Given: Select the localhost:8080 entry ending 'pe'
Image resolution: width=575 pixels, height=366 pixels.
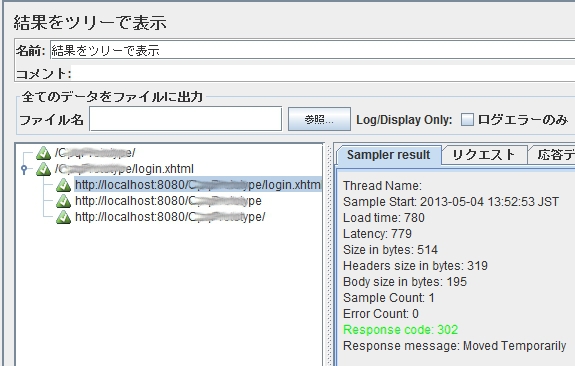Looking at the screenshot, I should (168, 201).
